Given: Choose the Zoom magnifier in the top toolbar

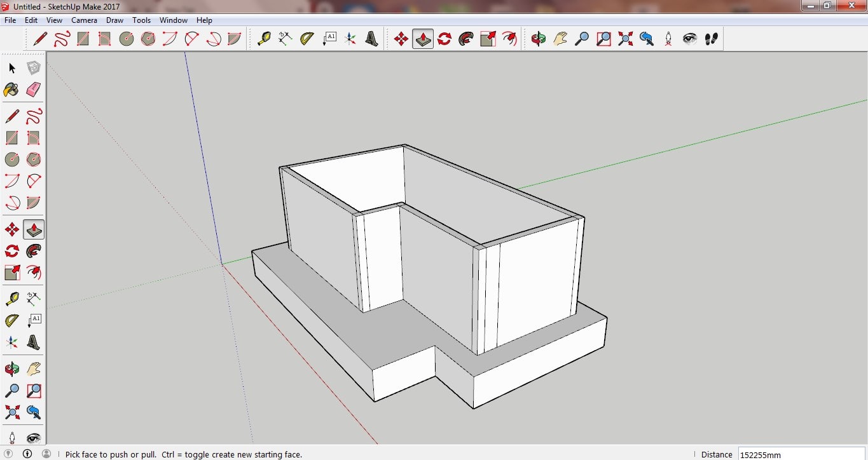Looking at the screenshot, I should (x=582, y=39).
